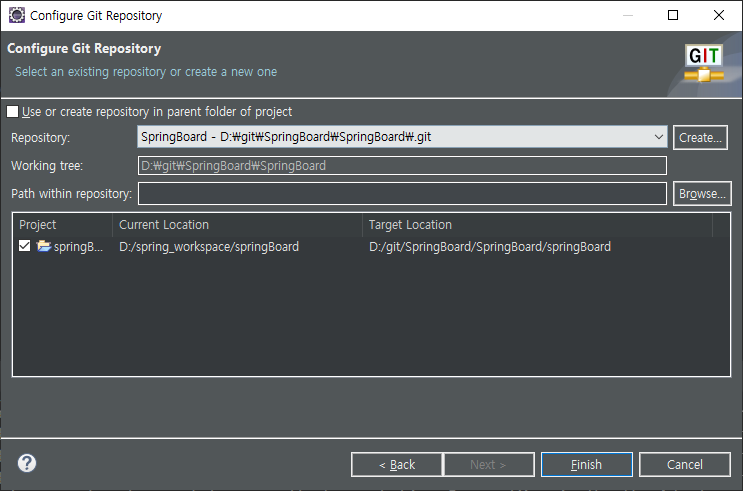The width and height of the screenshot is (743, 491).
Task: Click the help question mark icon
Action: click(x=27, y=463)
